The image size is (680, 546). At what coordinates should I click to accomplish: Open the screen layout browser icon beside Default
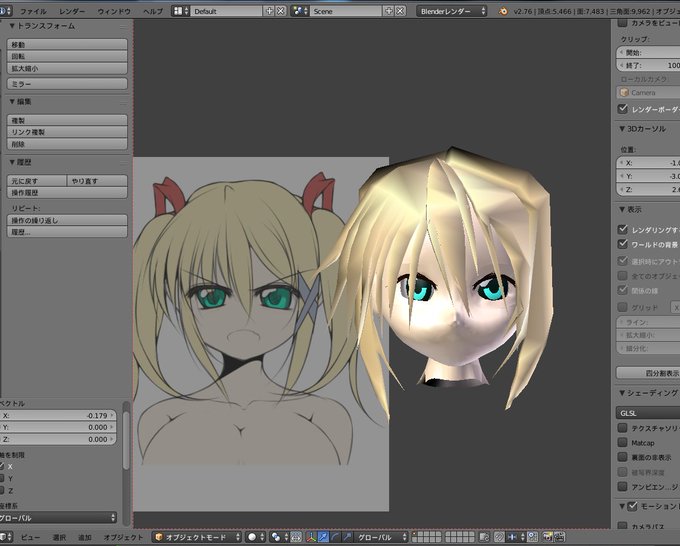(180, 11)
